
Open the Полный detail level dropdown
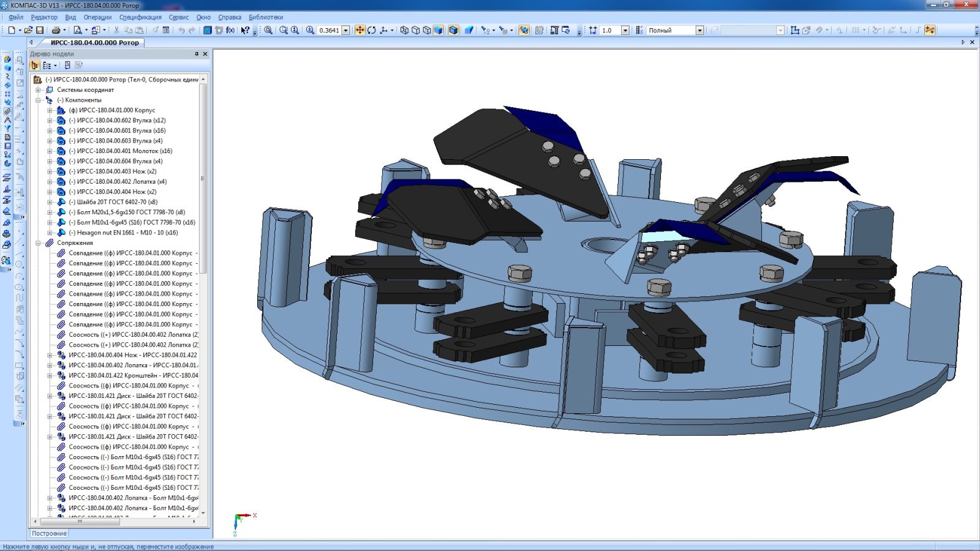(x=699, y=30)
